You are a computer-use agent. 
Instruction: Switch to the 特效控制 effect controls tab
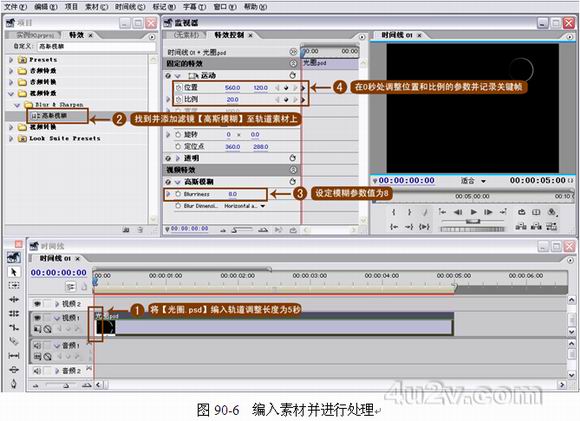point(229,35)
